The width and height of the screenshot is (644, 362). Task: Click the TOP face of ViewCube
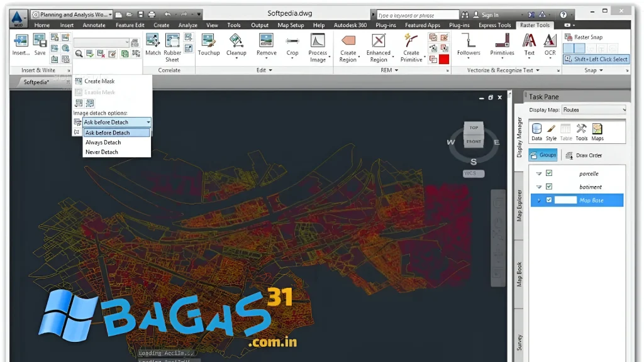coord(474,128)
